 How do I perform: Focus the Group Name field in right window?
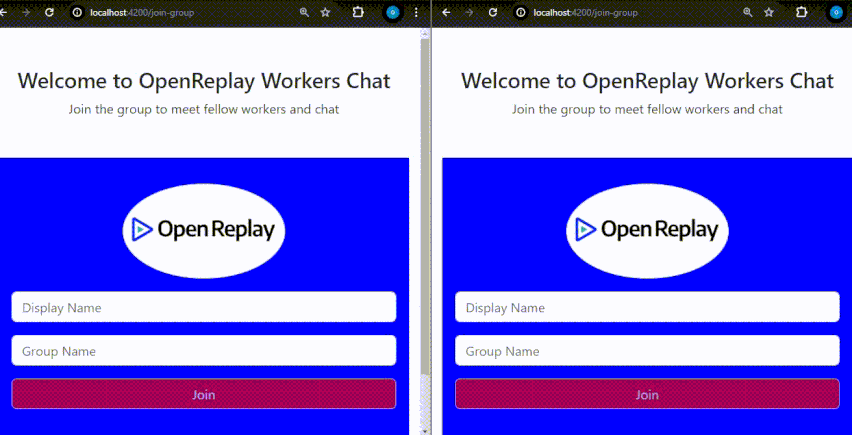[x=647, y=351]
